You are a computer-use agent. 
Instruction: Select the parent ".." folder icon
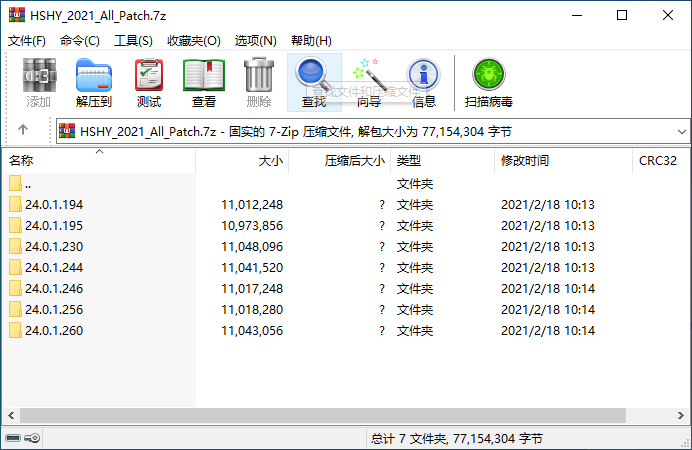(x=15, y=183)
